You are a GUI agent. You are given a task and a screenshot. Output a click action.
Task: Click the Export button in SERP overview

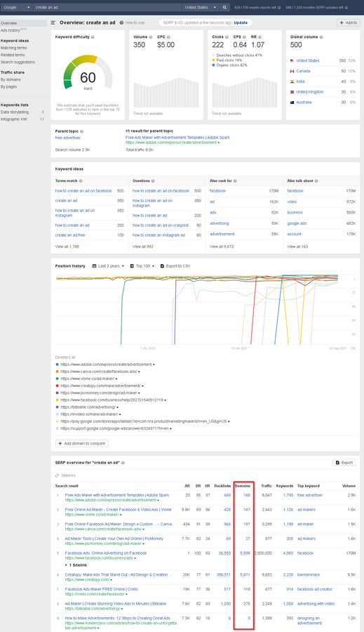point(344,463)
